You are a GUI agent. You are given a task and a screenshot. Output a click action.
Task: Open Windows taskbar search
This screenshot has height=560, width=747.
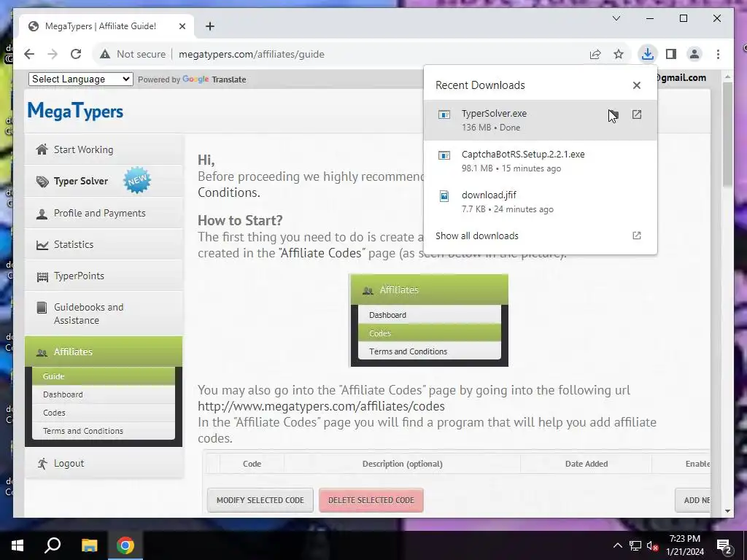[53, 545]
